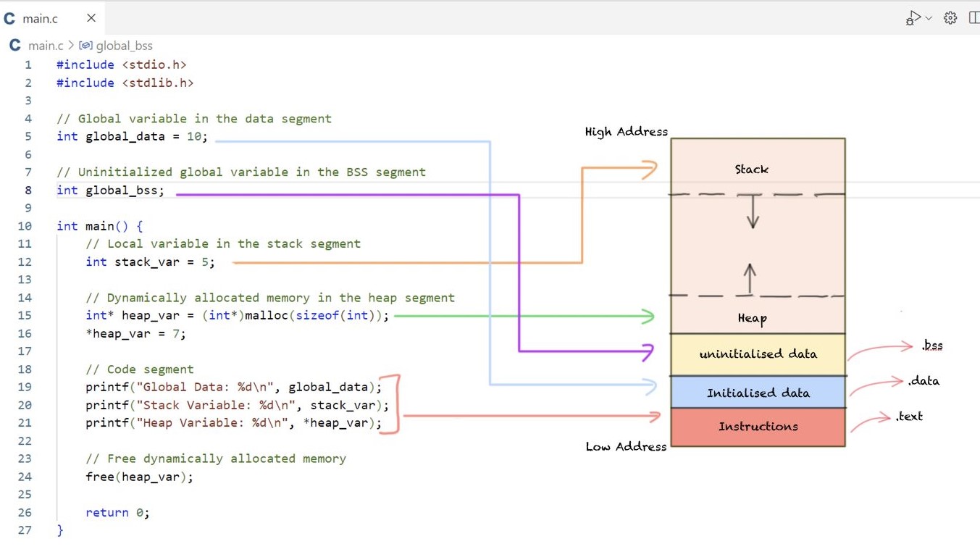Click the Run code play icon
The height and width of the screenshot is (552, 980).
[x=913, y=18]
